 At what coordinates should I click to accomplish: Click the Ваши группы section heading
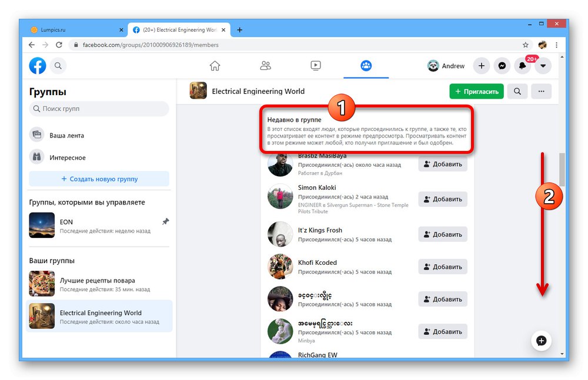pos(52,260)
